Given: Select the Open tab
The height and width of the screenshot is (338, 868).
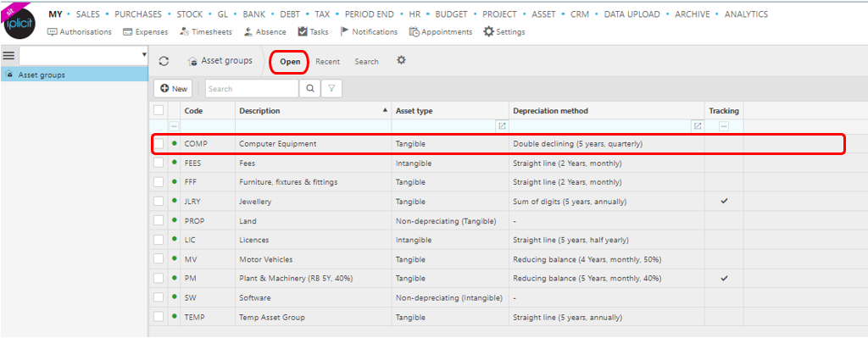Looking at the screenshot, I should tap(289, 62).
